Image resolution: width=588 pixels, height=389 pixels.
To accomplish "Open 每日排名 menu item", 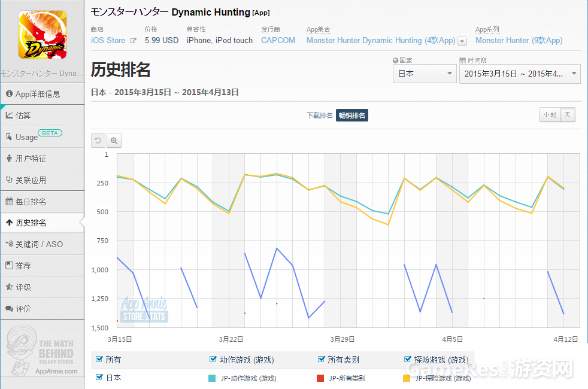I will tap(43, 202).
